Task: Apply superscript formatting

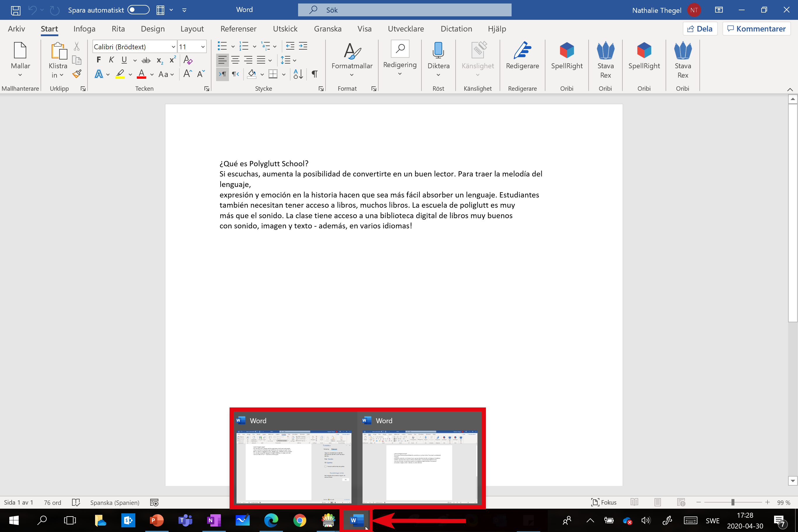Action: (x=173, y=60)
